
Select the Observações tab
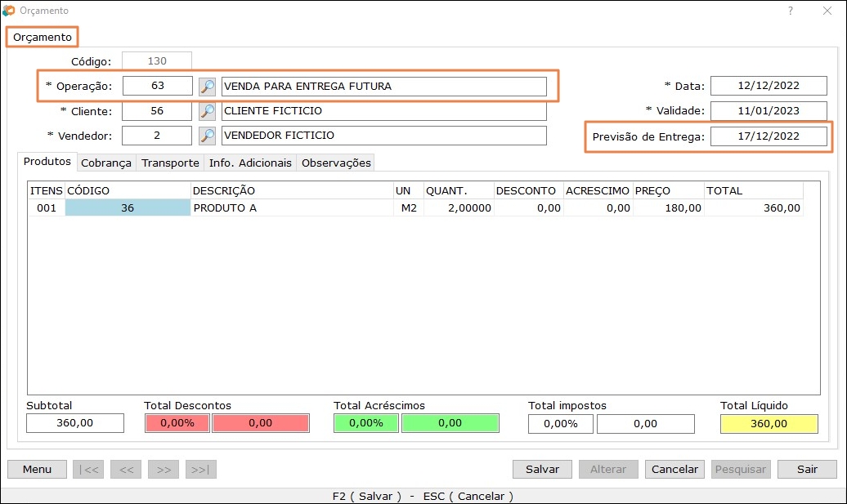point(336,163)
